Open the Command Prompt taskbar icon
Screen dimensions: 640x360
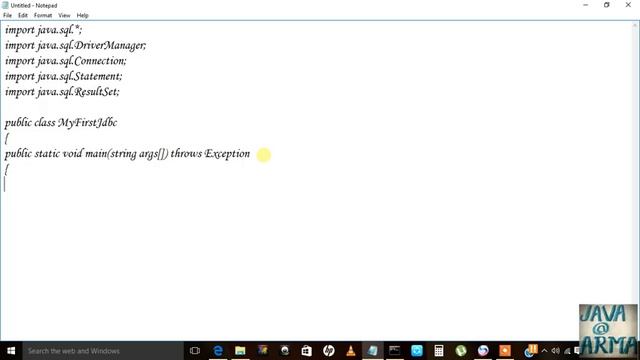[395, 351]
